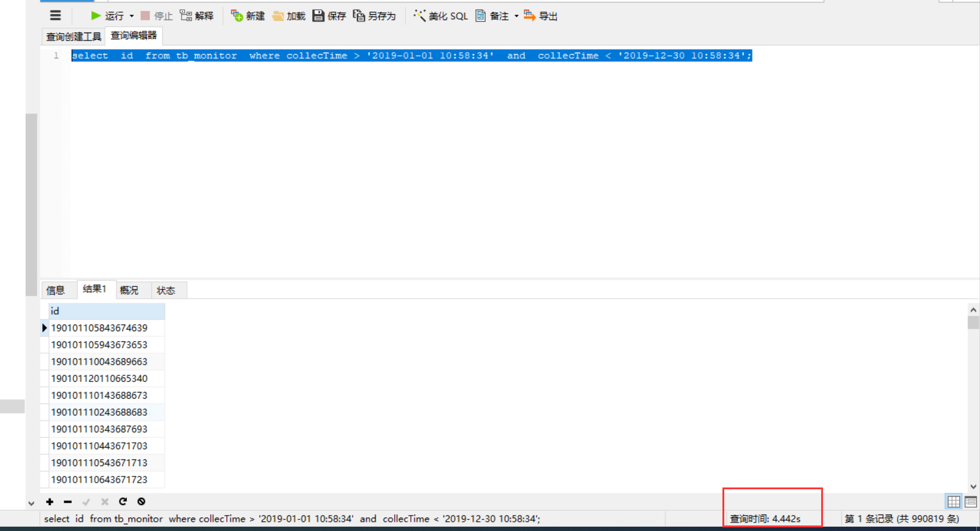The image size is (980, 531).
Task: Click the status bar SQL statement text
Action: pyautogui.click(x=292, y=519)
